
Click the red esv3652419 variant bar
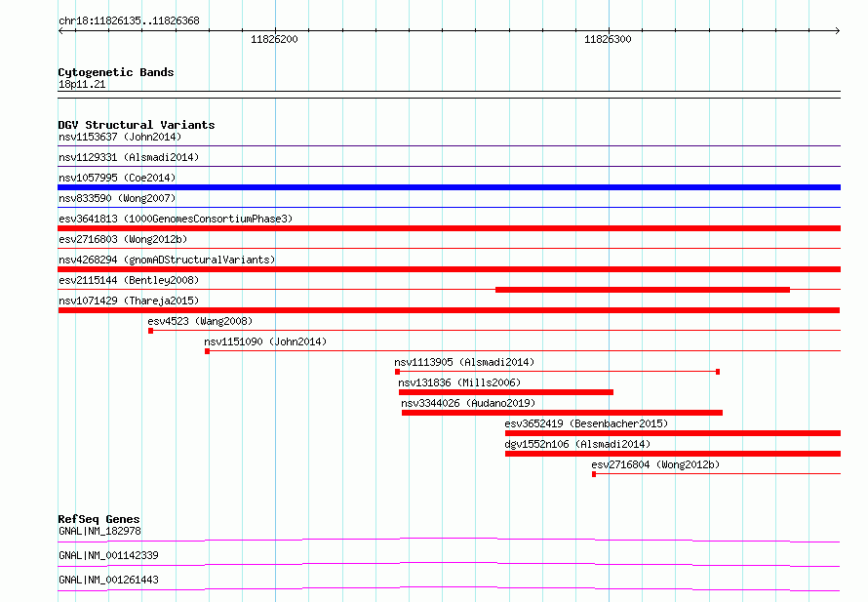pyautogui.click(x=673, y=433)
